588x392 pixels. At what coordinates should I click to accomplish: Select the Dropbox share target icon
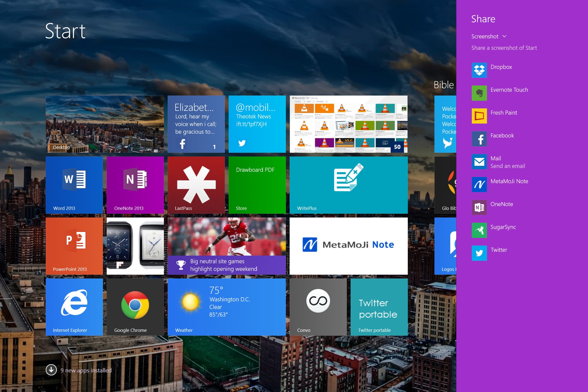tap(479, 70)
